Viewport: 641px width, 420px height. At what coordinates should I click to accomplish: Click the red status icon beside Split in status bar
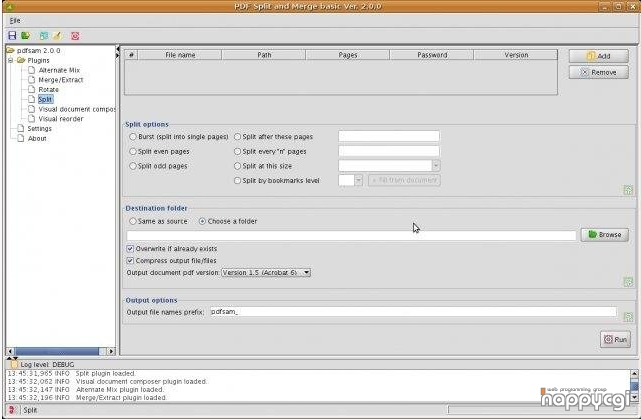[x=12, y=410]
